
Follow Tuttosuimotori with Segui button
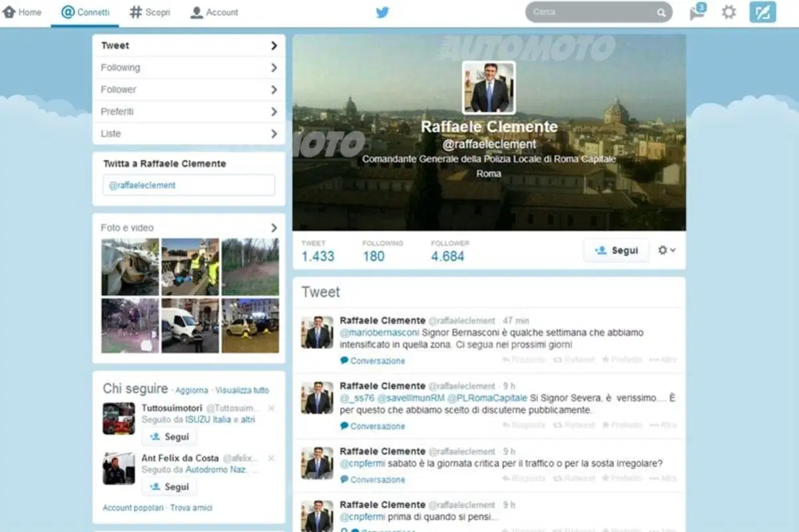(169, 437)
